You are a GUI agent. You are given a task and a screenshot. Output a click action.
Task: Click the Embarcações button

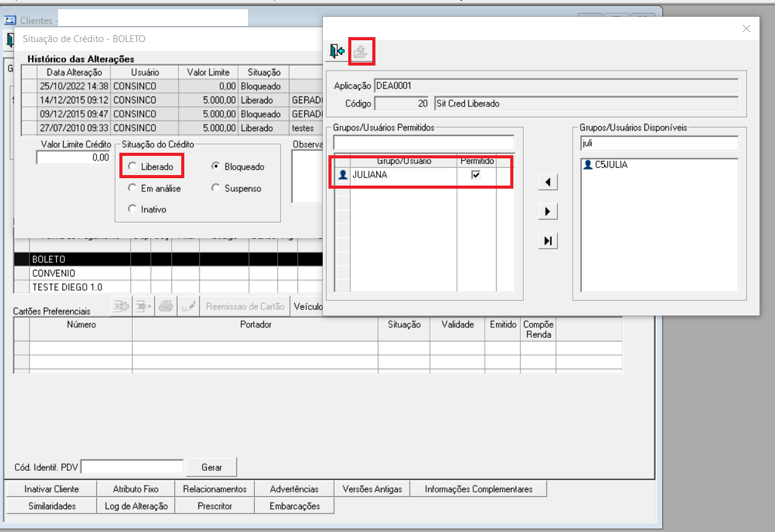pos(294,505)
